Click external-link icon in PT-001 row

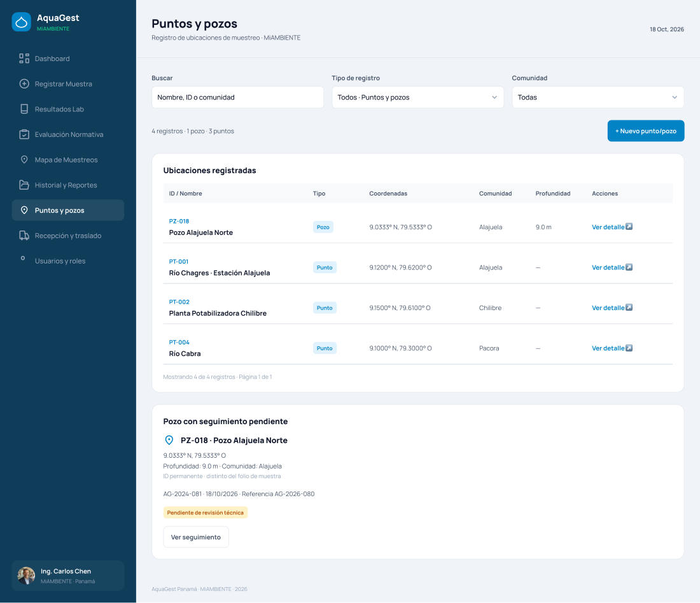click(629, 267)
